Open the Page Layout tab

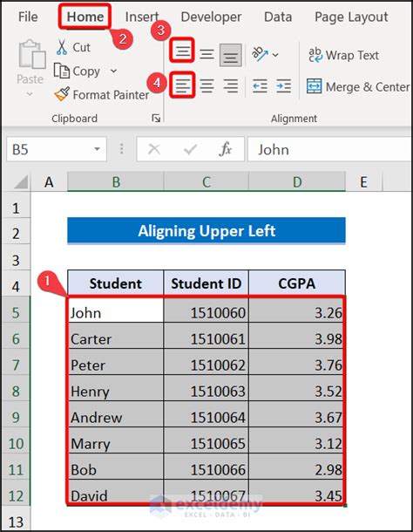[351, 17]
